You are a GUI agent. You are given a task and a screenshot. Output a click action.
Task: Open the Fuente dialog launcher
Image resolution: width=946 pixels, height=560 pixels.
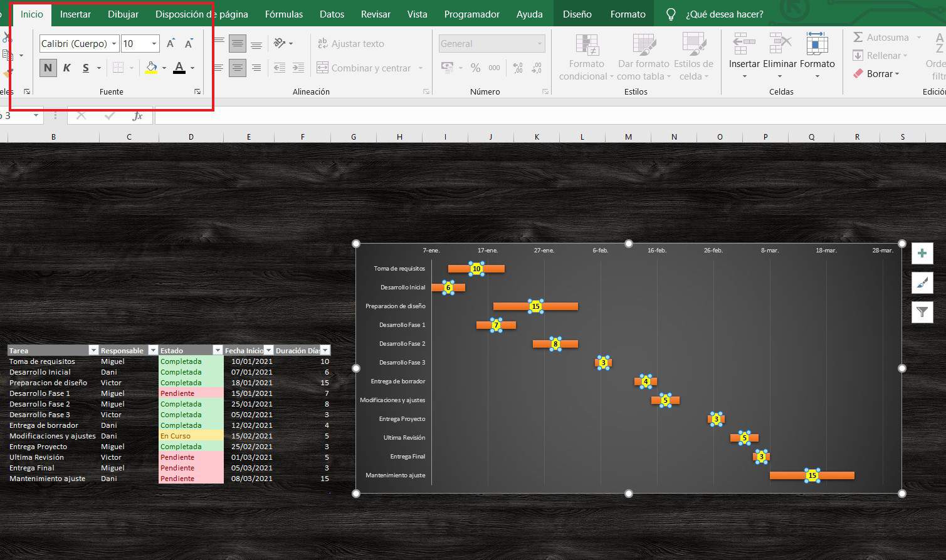pyautogui.click(x=197, y=91)
